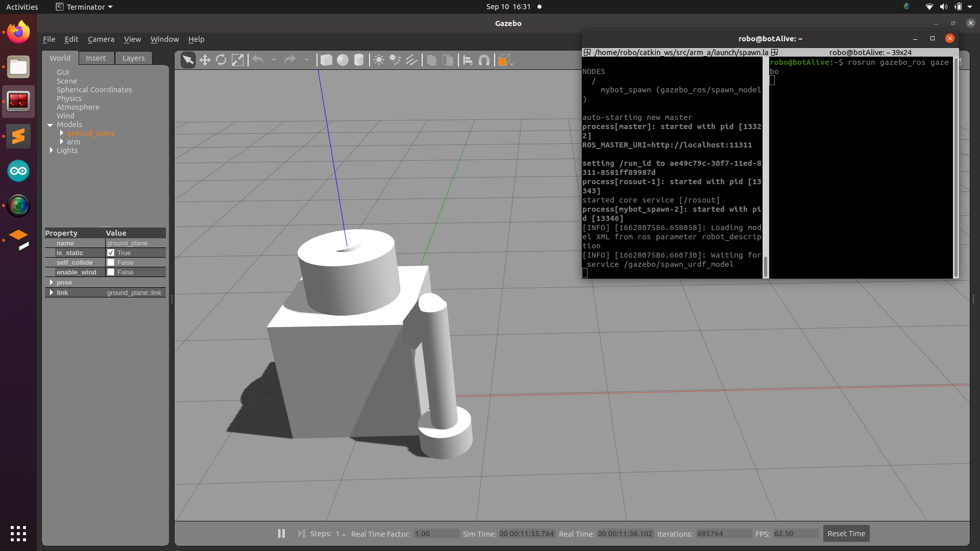This screenshot has height=551, width=980.
Task: Toggle the self_collide checkbox
Action: click(x=111, y=262)
